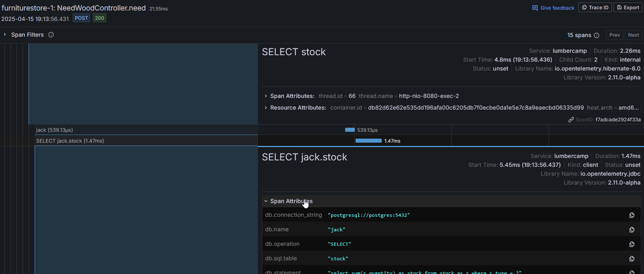Screen dimensions: 644x274
Task: Select the SELECT jack.stock span row
Action: (70, 141)
